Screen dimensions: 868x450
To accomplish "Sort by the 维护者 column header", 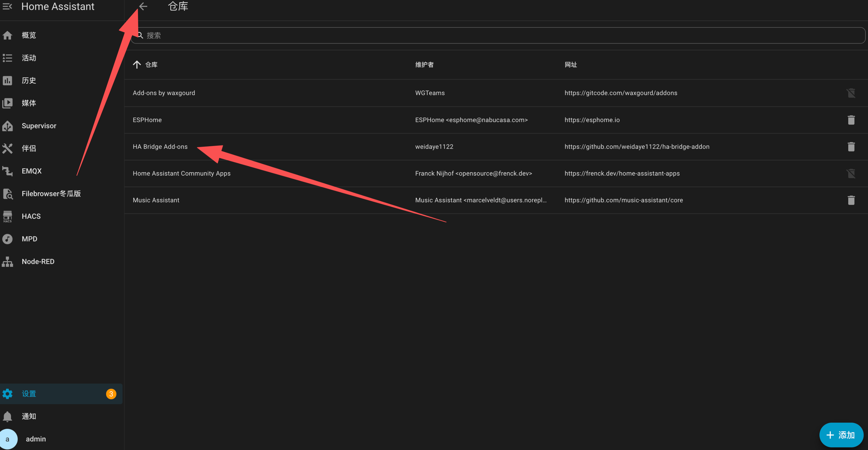I will [x=424, y=65].
